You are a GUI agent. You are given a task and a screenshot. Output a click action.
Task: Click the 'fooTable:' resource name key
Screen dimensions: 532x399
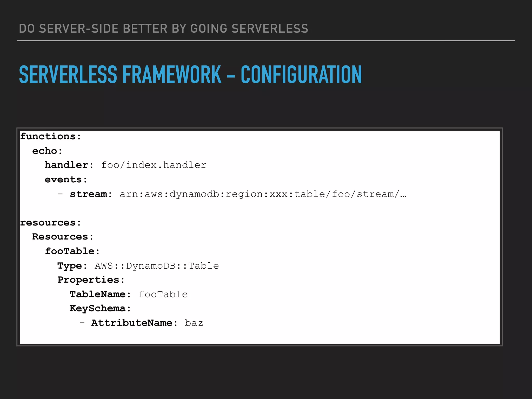click(x=72, y=251)
